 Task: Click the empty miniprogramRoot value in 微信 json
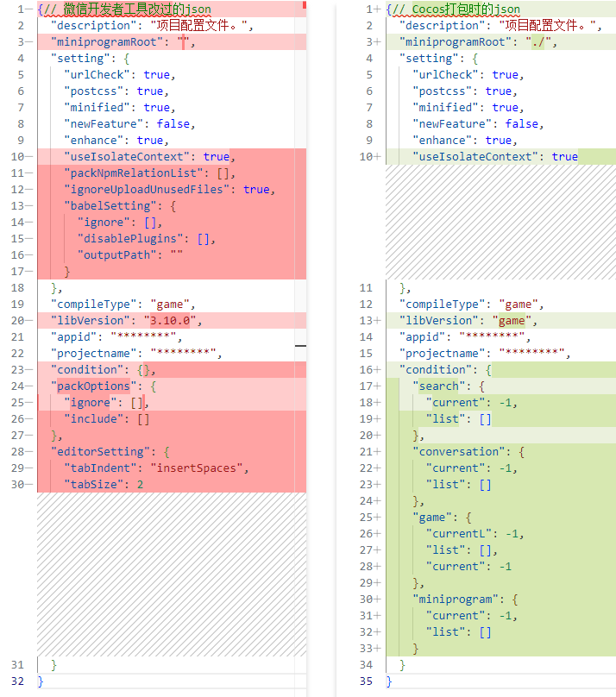coord(183,42)
